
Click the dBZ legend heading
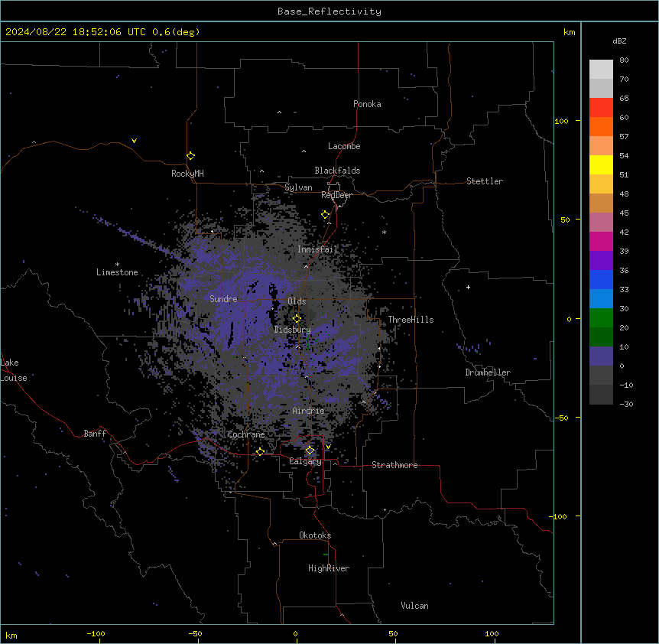point(619,41)
